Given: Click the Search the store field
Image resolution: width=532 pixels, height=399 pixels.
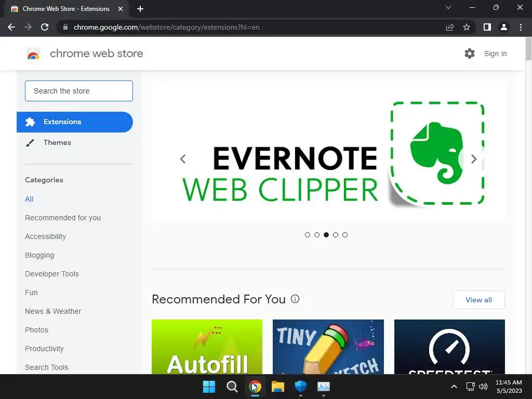Looking at the screenshot, I should click(79, 91).
